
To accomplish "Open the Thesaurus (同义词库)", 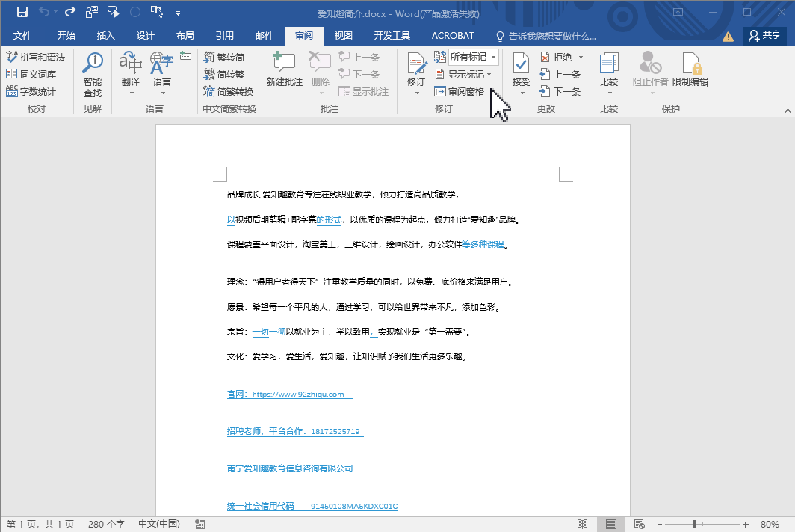I will point(31,74).
